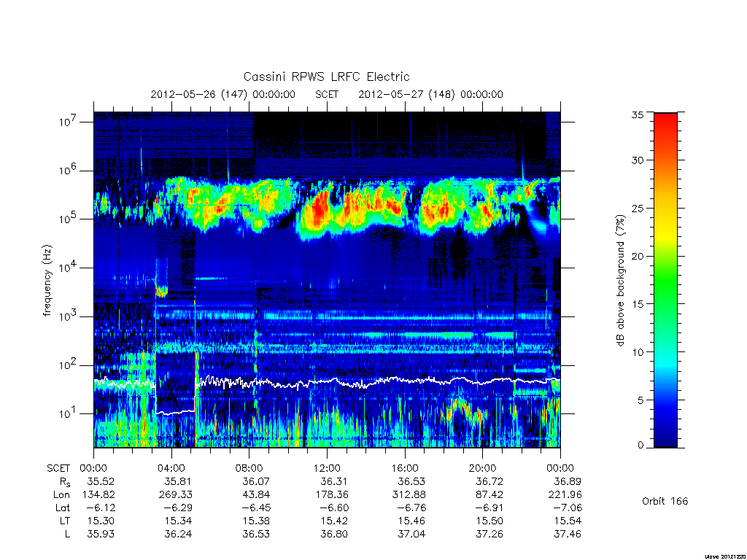
Task: Click the "Orbit 166" label
Action: tap(665, 501)
